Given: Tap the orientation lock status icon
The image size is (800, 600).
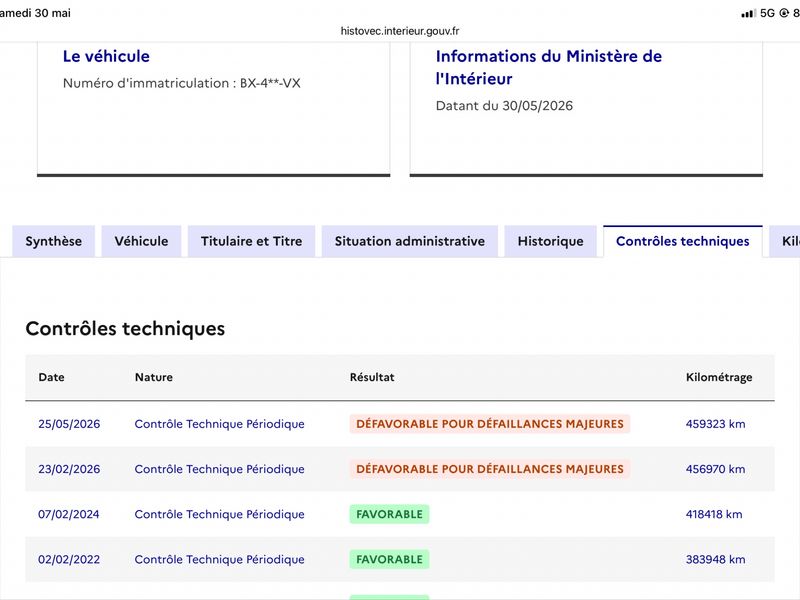Looking at the screenshot, I should coord(784,13).
